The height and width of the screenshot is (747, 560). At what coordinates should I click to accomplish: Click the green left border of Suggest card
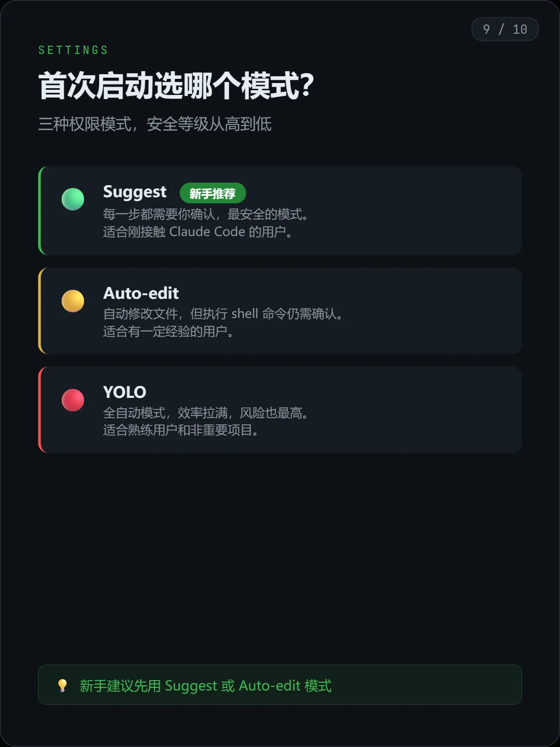(40, 211)
